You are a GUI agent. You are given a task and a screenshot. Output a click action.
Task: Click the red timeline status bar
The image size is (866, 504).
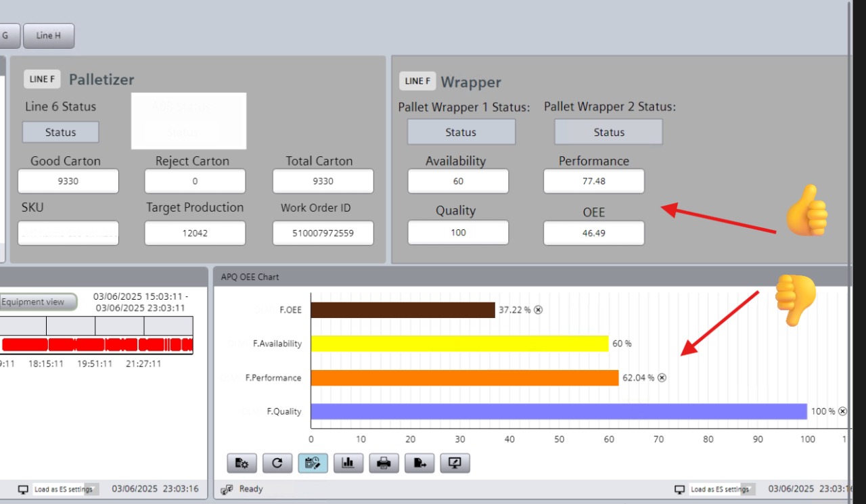click(x=97, y=345)
